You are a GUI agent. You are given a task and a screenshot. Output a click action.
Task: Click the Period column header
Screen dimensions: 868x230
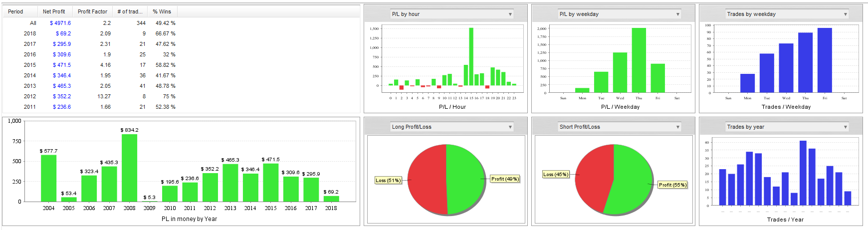(20, 11)
